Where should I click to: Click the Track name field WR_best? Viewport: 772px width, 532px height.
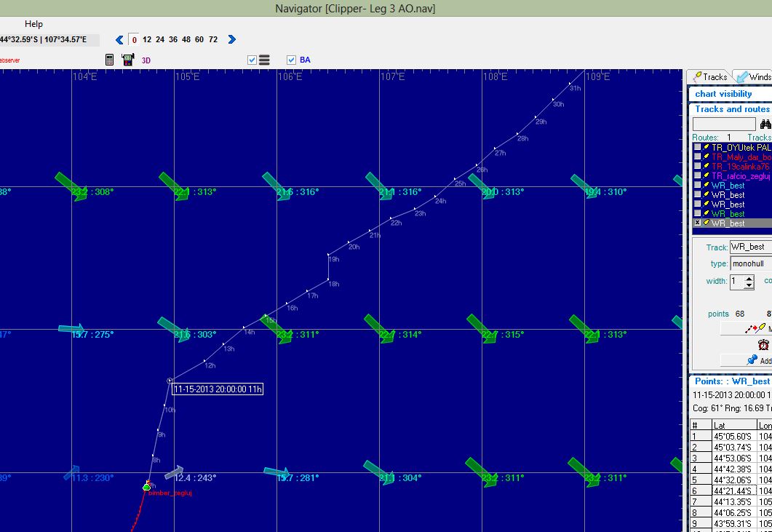[x=751, y=247]
